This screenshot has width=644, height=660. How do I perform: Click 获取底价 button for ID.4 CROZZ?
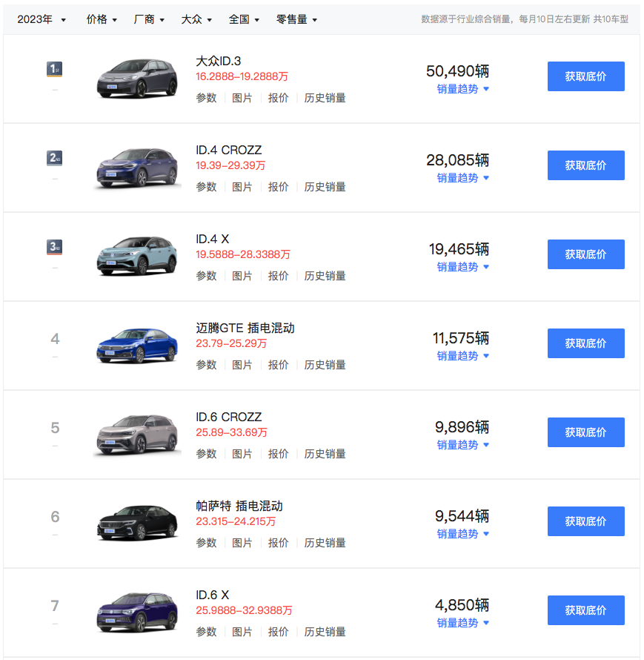click(586, 165)
